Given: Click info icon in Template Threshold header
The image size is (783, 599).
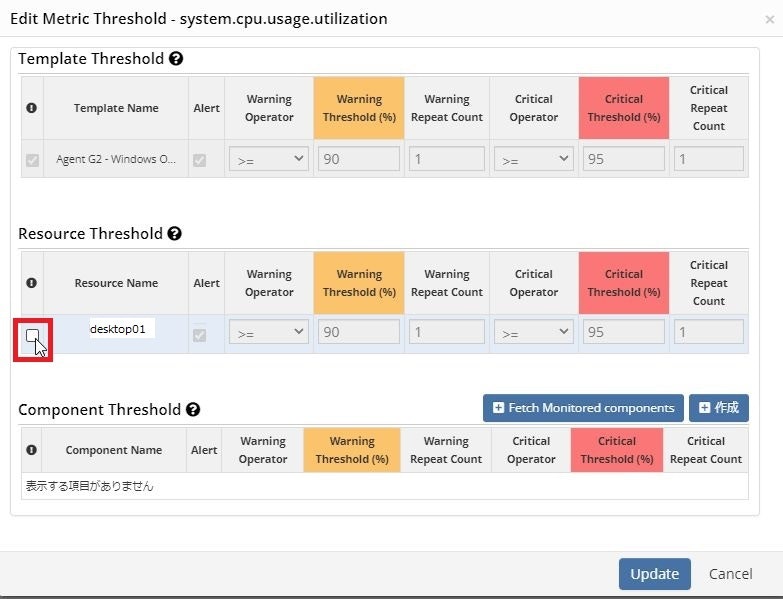Looking at the screenshot, I should (x=31, y=108).
